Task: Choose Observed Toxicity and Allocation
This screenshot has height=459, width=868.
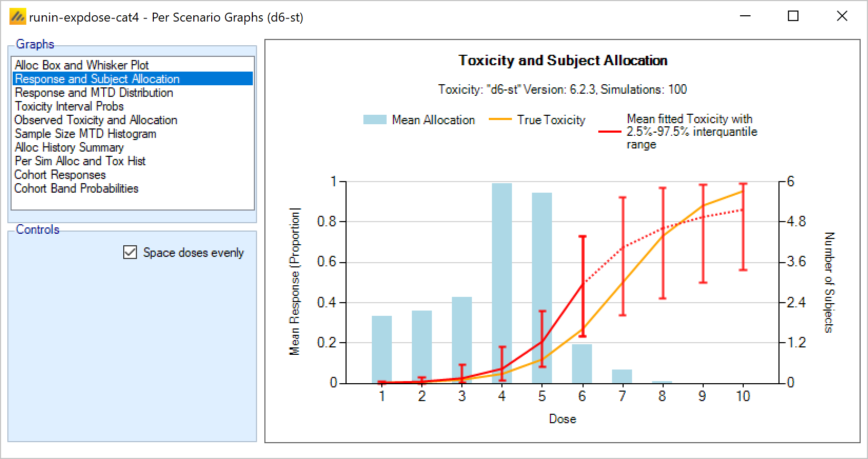Action: coord(96,120)
